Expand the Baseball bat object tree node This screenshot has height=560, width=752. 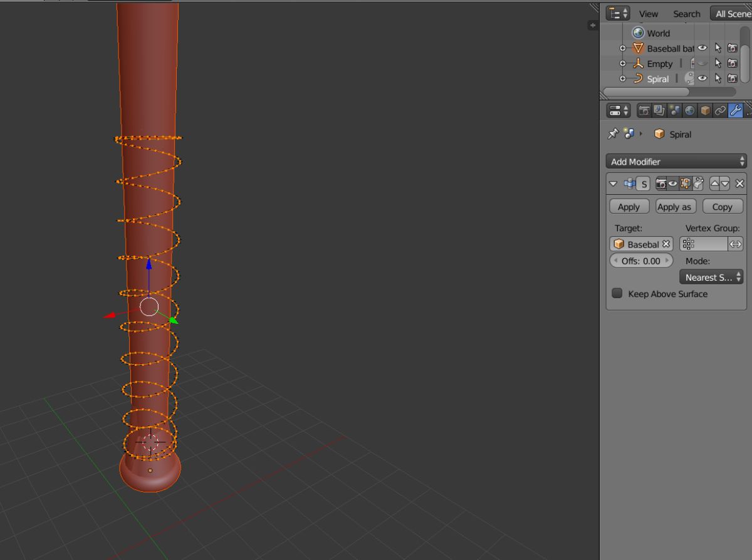623,48
